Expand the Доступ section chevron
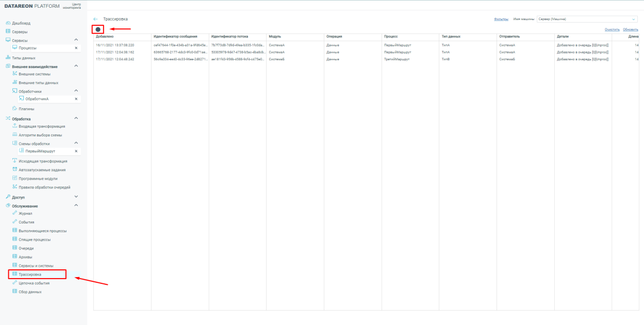This screenshot has height=325, width=644. (76, 197)
